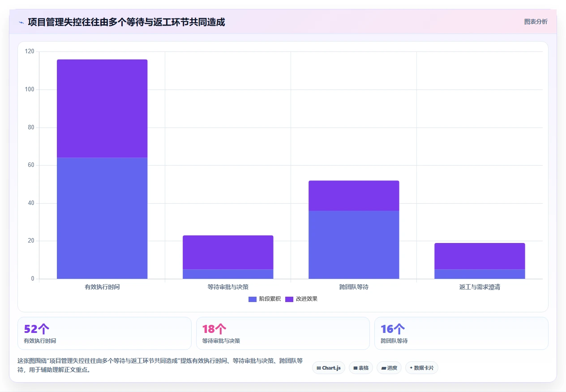Click the 返工与需求澄清 x-axis label

point(480,287)
